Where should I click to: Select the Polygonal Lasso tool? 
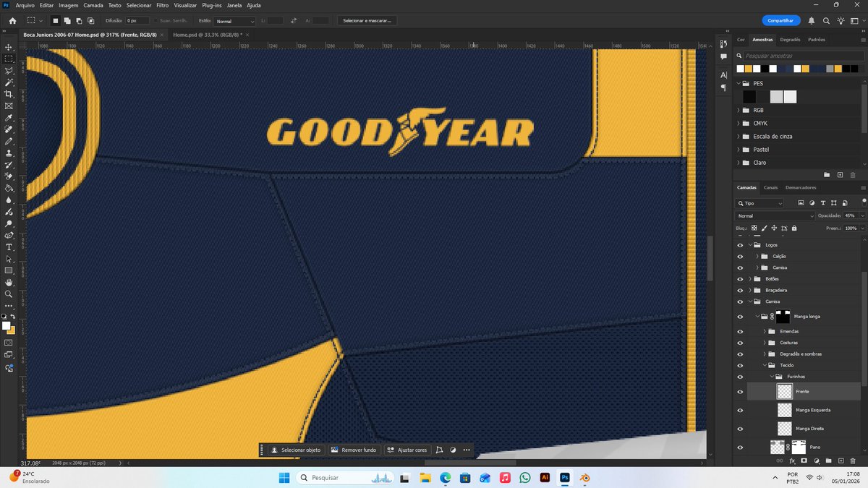pos(9,71)
